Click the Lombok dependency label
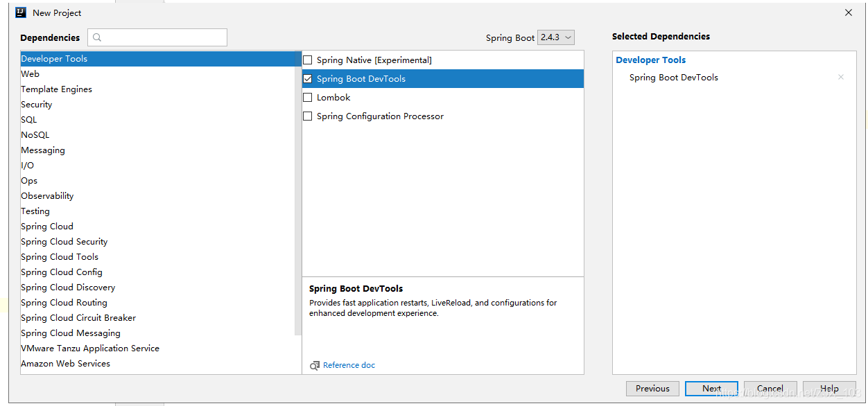868x406 pixels. 333,98
